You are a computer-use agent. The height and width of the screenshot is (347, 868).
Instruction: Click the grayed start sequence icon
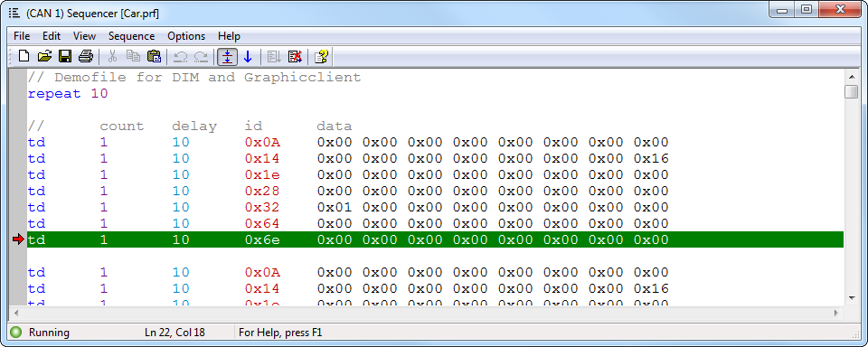pos(274,56)
